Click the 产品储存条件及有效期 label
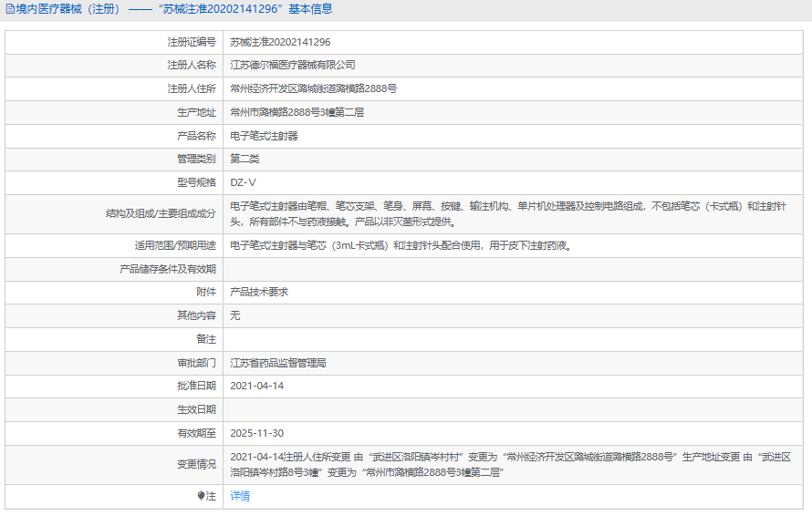Viewport: 812px width, 516px height. pos(168,269)
